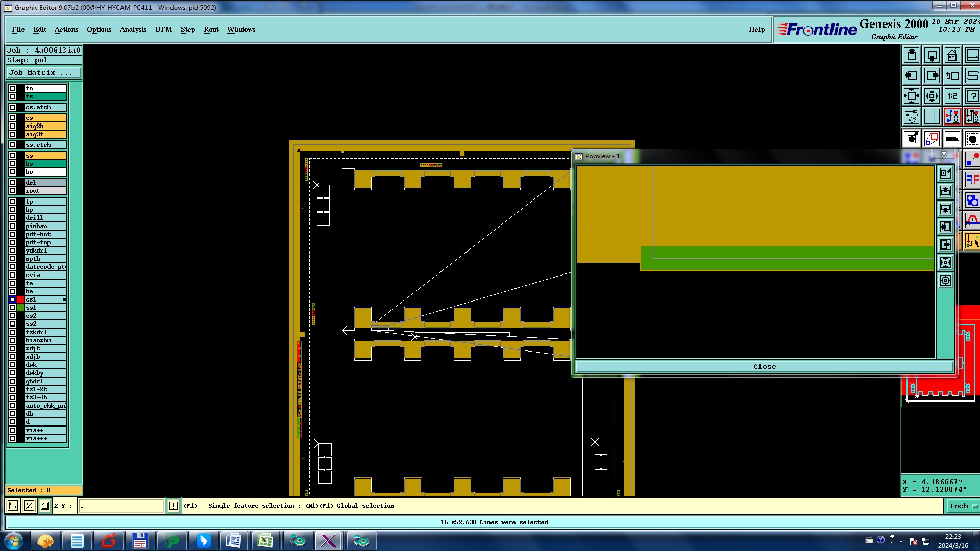Click the Job Matrix ... button
The width and height of the screenshot is (980, 551).
click(43, 73)
